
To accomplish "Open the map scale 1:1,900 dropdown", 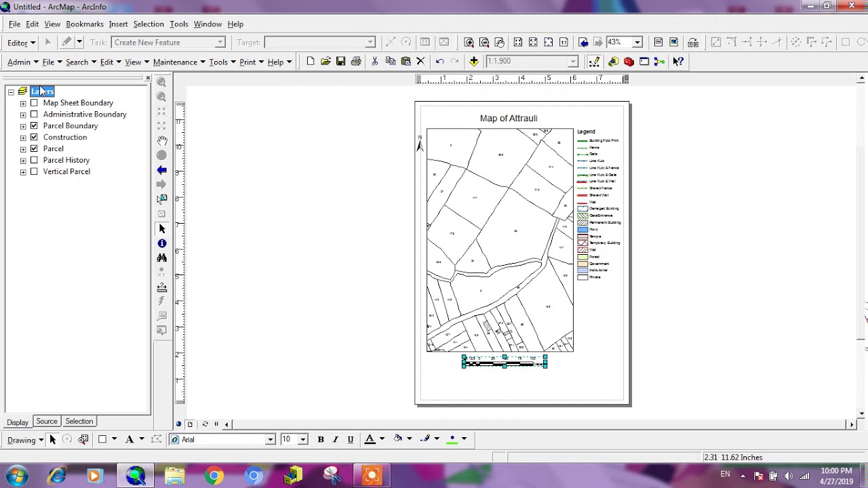I will point(573,61).
